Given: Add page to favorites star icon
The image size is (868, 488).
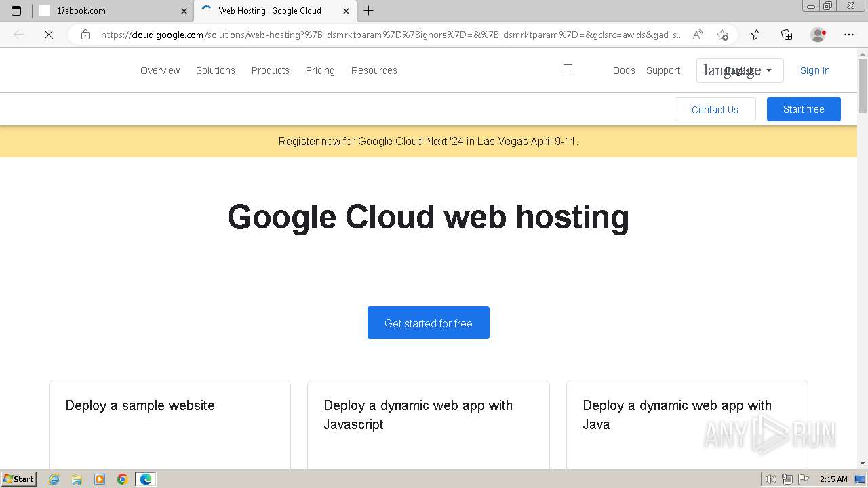Looking at the screenshot, I should pyautogui.click(x=722, y=35).
